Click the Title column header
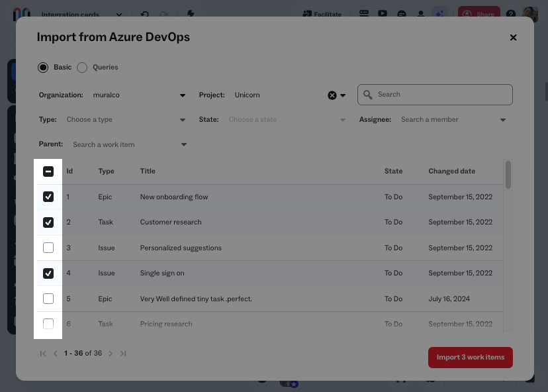548x392 pixels. [x=148, y=171]
